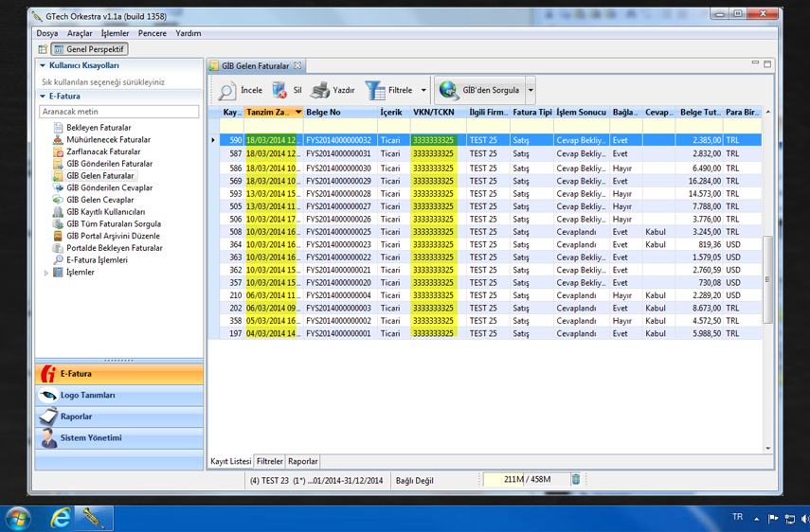Collapse the Kullanıcı Kısayolları section

click(43, 65)
